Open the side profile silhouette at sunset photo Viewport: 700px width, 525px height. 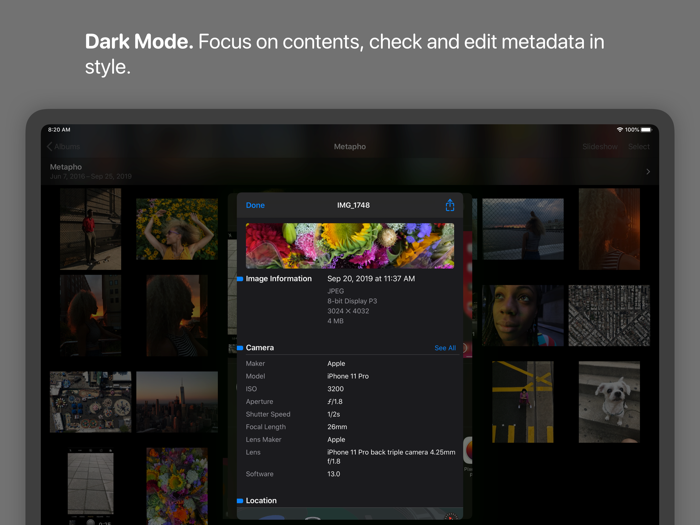(x=177, y=315)
